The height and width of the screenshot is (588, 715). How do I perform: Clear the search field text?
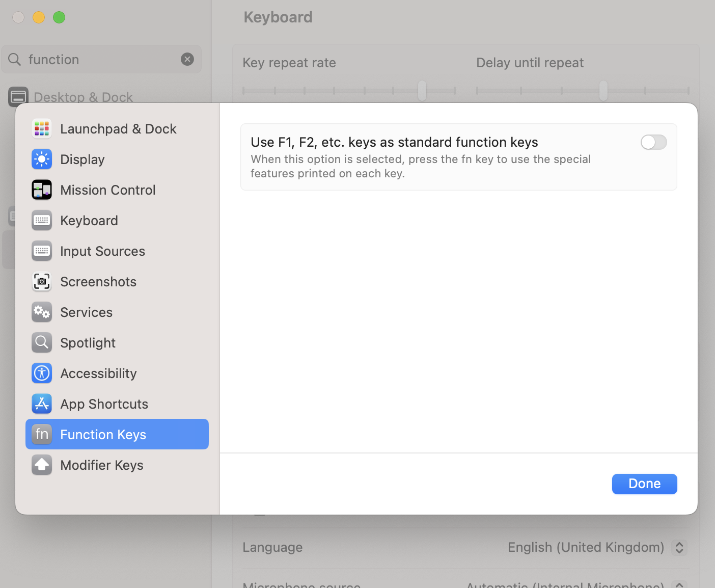coord(187,60)
